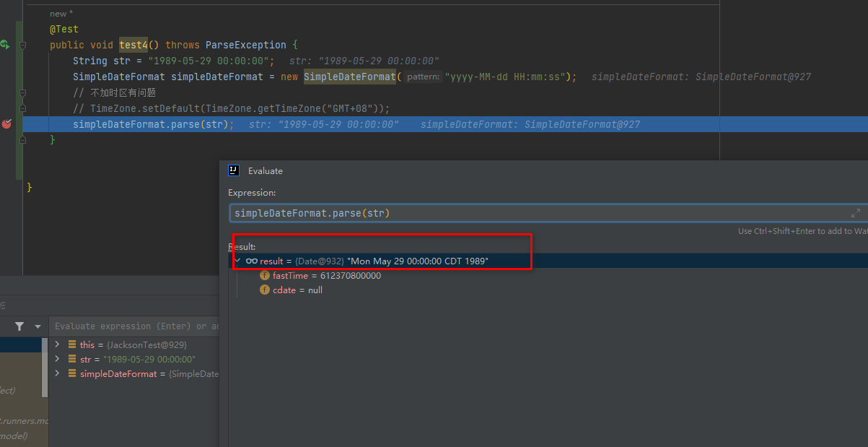Click the IntelliJ logo in the Evaluate dialog title

[x=234, y=170]
